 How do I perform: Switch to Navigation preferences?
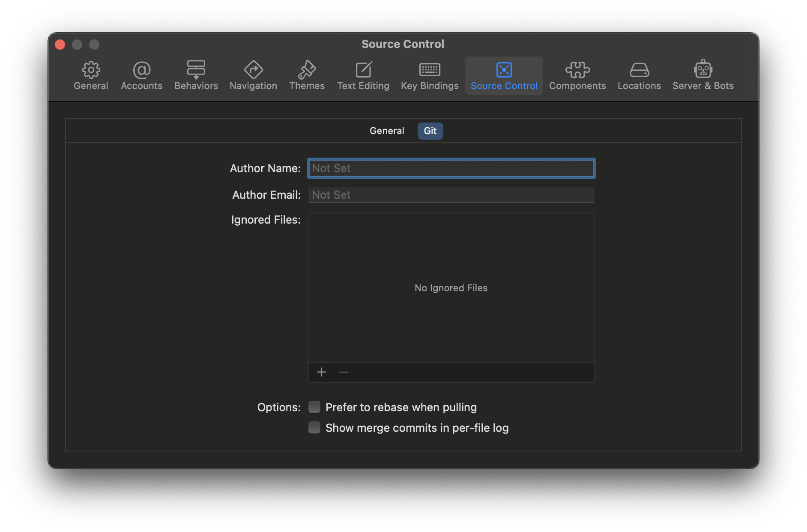[253, 75]
